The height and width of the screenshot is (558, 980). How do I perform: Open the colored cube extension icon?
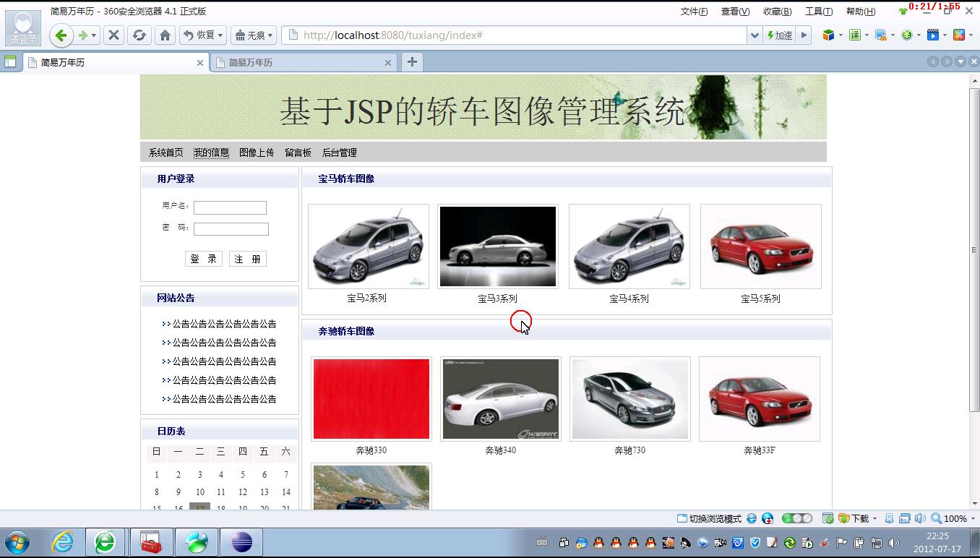coord(829,35)
